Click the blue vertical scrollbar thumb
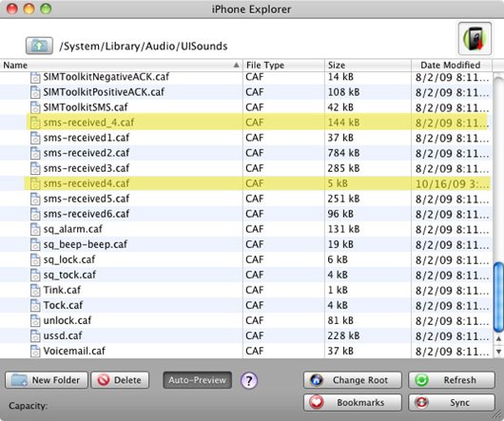The height and width of the screenshot is (421, 504). pyautogui.click(x=498, y=297)
